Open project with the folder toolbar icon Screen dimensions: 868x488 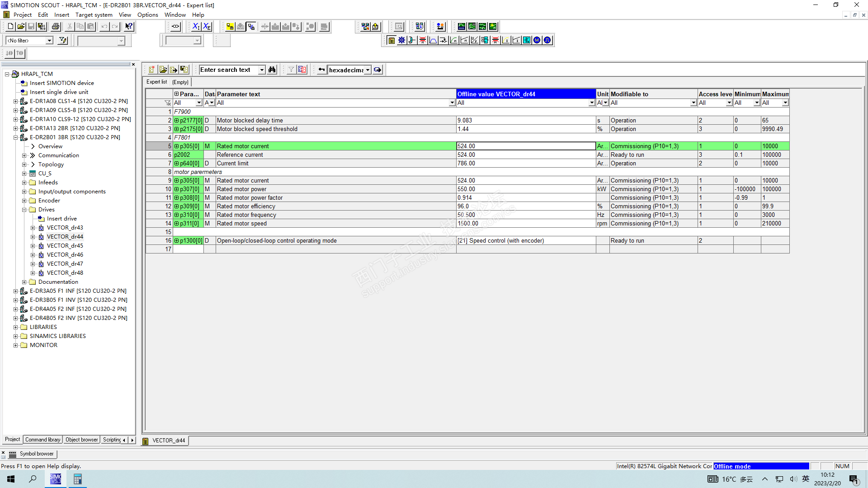pyautogui.click(x=21, y=27)
